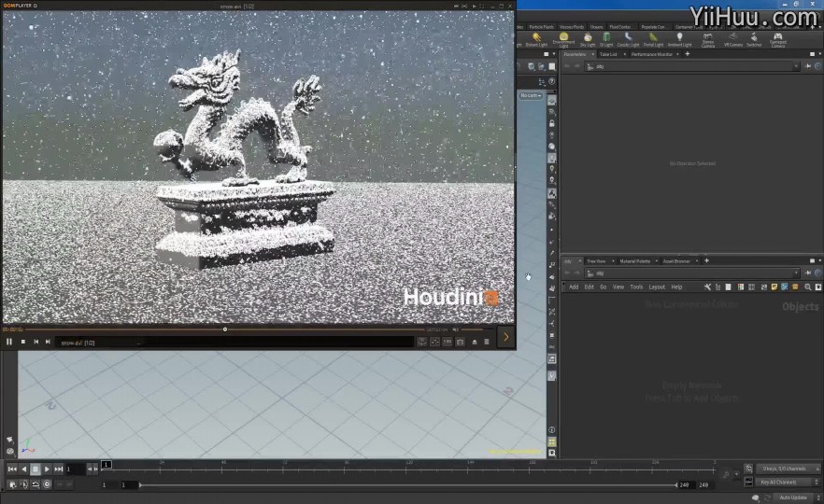Add new tab in network editor pane

coord(707,260)
